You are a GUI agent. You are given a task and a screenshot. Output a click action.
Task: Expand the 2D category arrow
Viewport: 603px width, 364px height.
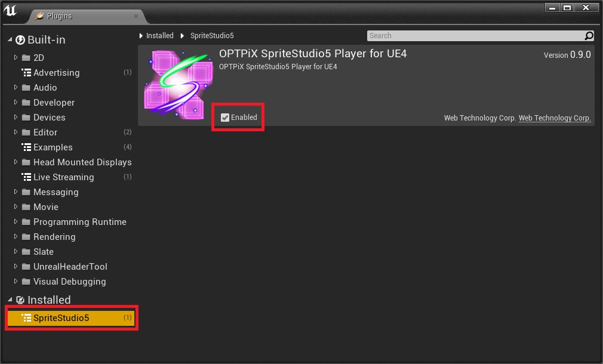click(16, 57)
